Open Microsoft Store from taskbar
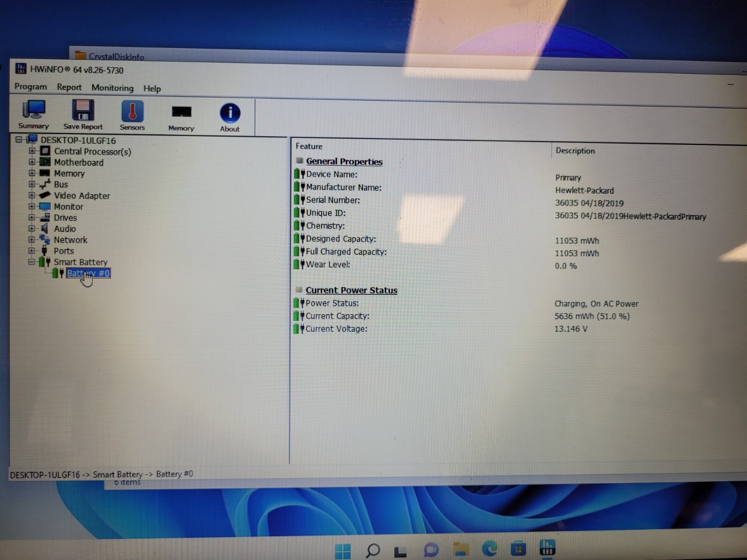Viewport: 747px width, 560px height. pos(518,548)
